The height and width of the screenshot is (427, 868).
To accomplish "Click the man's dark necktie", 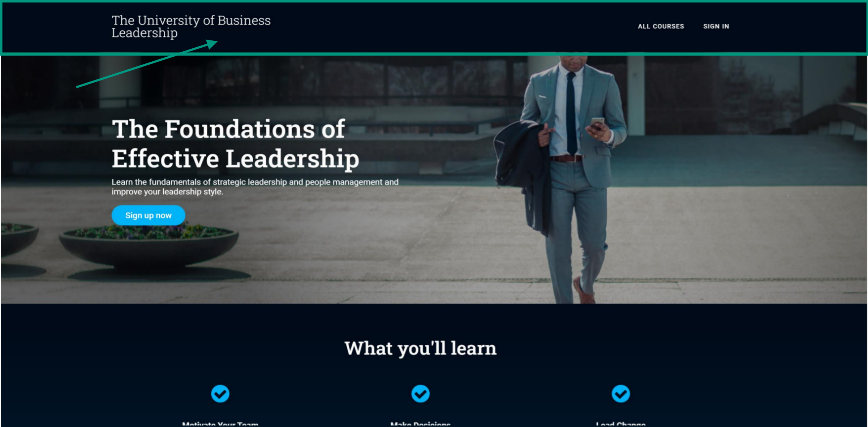I will point(571,112).
